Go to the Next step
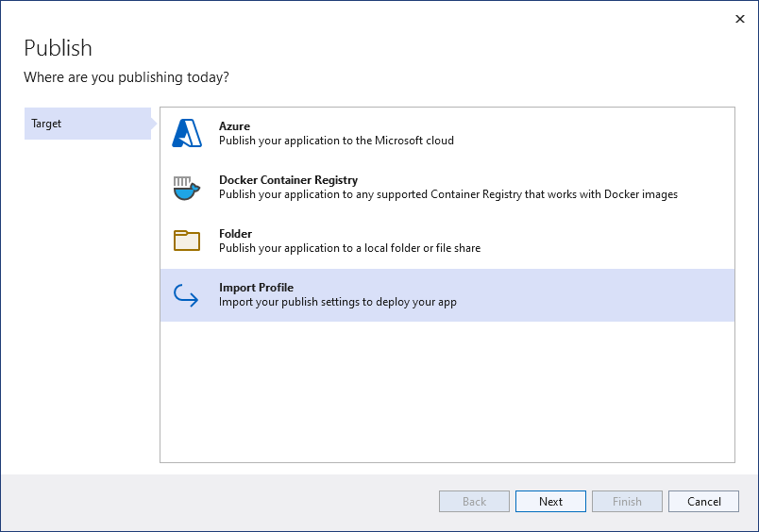759x532 pixels. click(x=550, y=501)
